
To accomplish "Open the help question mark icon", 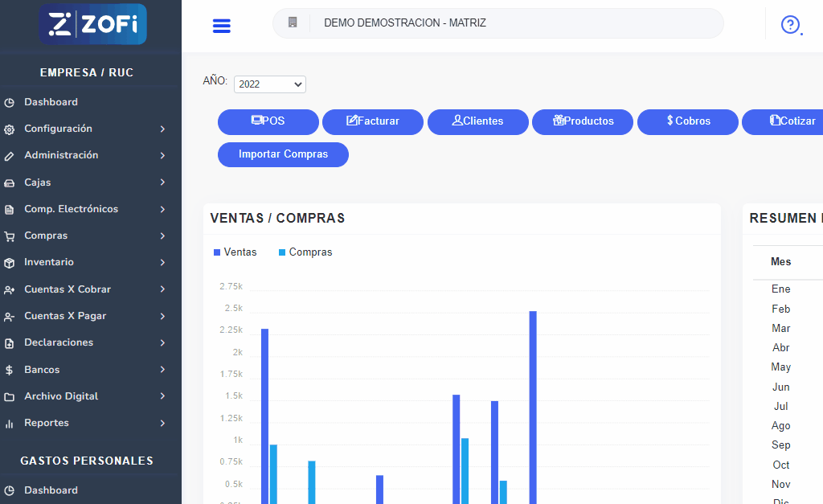I will pyautogui.click(x=790, y=25).
